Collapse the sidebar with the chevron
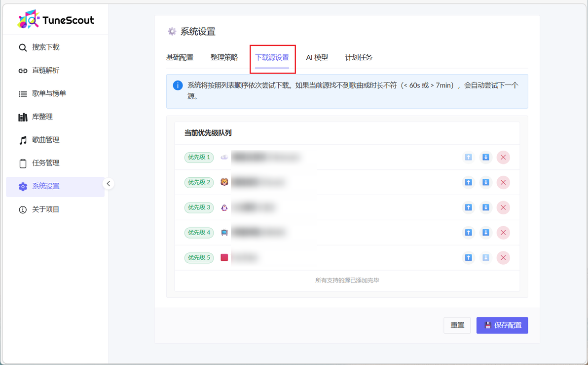This screenshot has height=365, width=588. pyautogui.click(x=109, y=184)
